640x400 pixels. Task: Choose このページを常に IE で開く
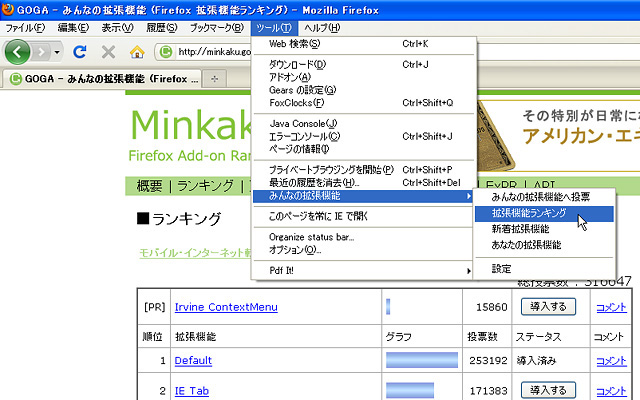[363, 216]
